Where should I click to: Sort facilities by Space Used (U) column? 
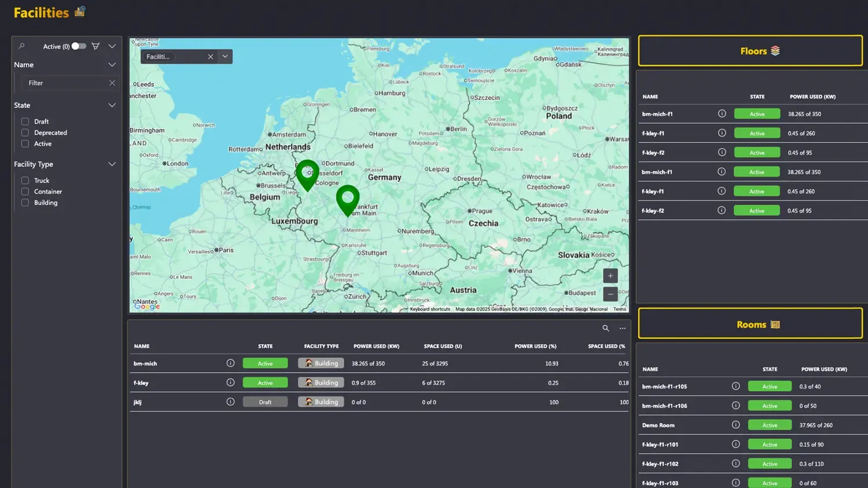coord(443,346)
